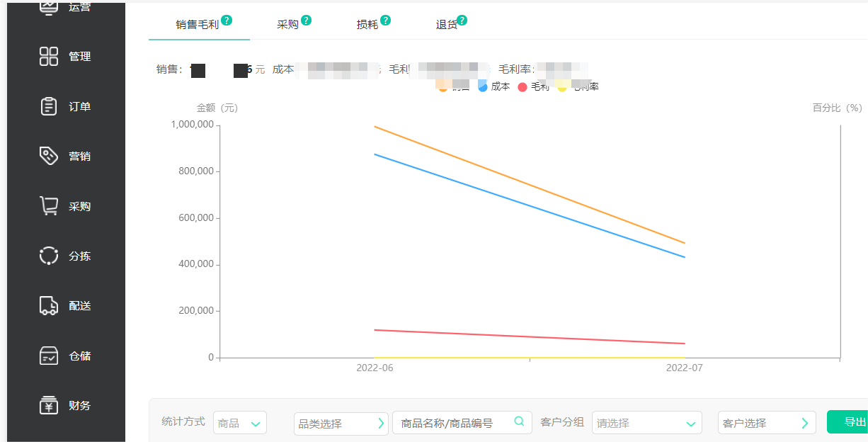
Task: Open the 营销 module
Action: [66, 155]
